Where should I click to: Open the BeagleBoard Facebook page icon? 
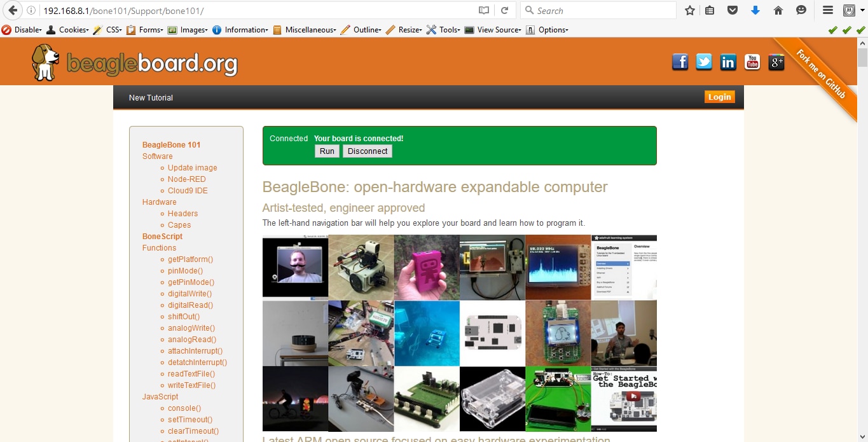[680, 62]
